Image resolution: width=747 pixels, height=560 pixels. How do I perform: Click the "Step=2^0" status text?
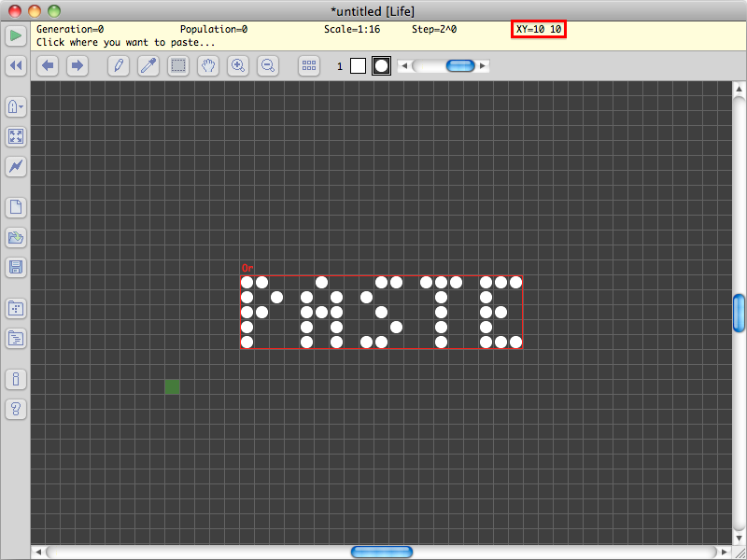434,29
